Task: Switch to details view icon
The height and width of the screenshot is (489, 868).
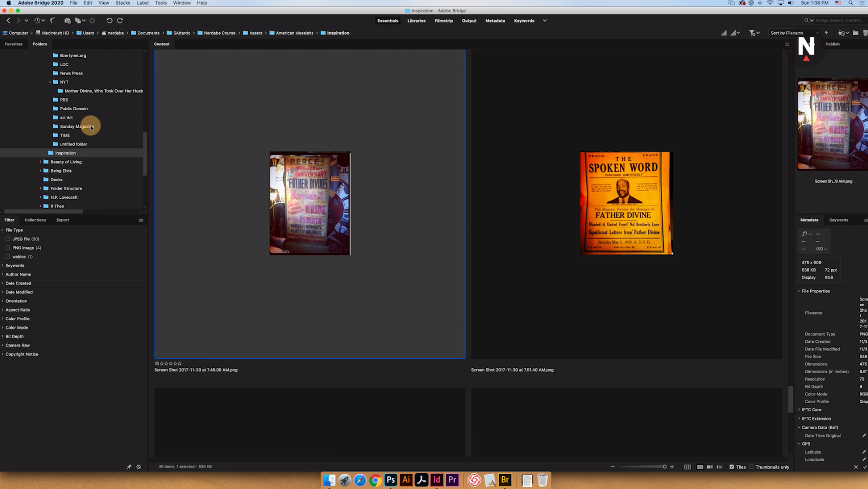Action: (x=710, y=467)
